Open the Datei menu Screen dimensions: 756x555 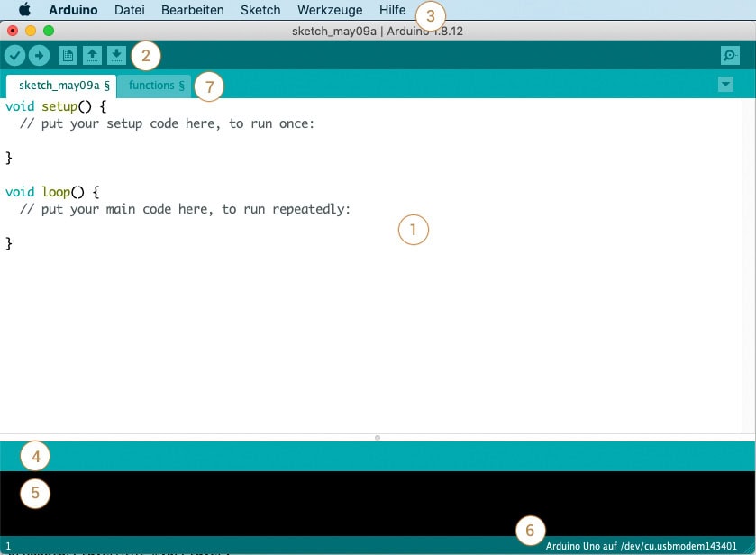(x=129, y=10)
